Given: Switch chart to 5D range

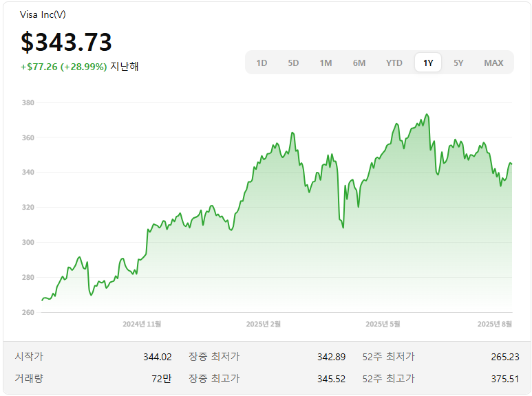Looking at the screenshot, I should [x=293, y=63].
